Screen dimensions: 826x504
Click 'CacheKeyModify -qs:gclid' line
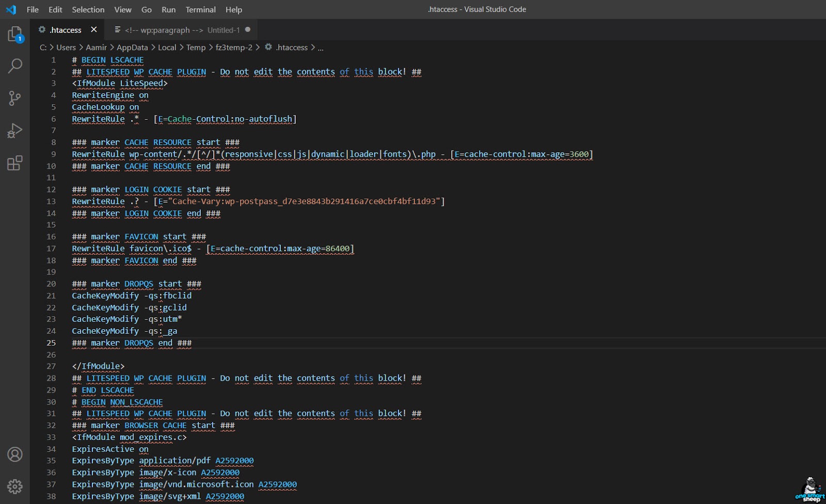click(129, 307)
